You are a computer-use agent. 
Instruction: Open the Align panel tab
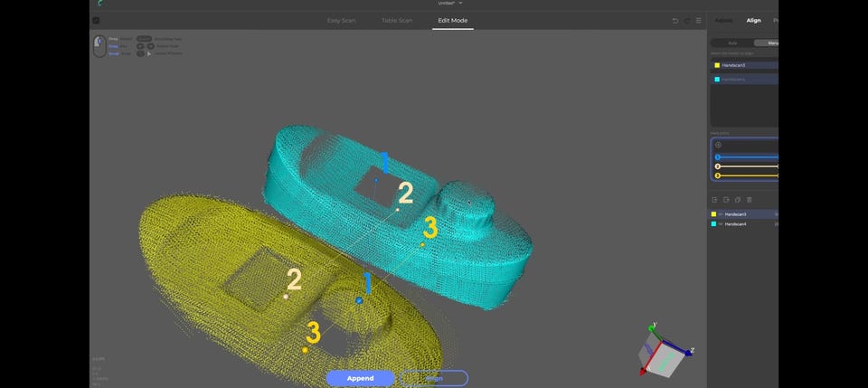[x=753, y=21]
